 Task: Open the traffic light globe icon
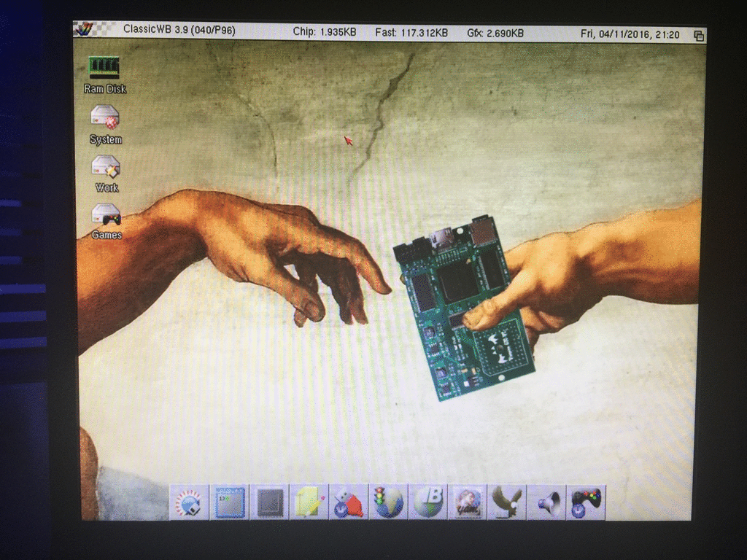coord(388,502)
